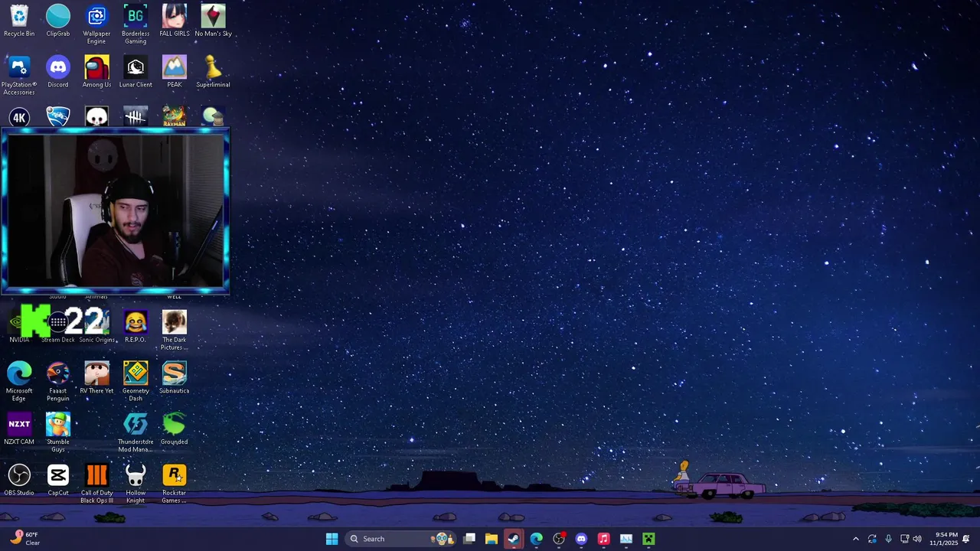Click the taskbar Search box

400,539
